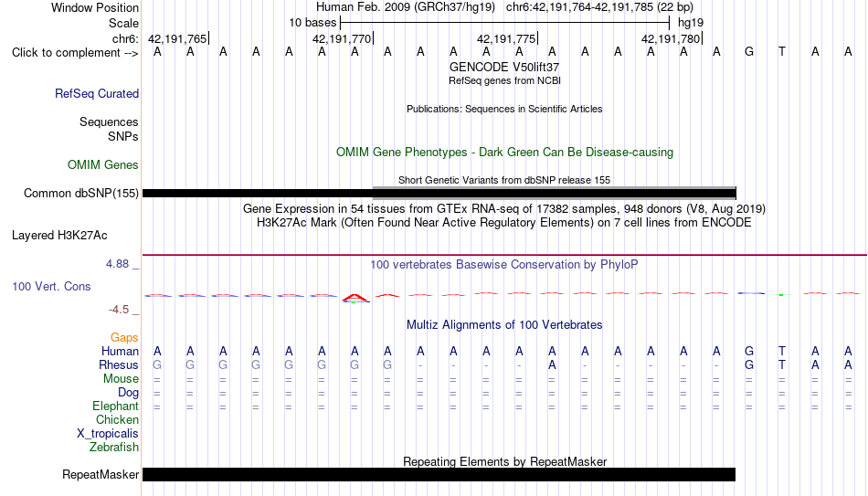Click the large red A PhyloP logo
This screenshot has height=496, width=868.
355,299
